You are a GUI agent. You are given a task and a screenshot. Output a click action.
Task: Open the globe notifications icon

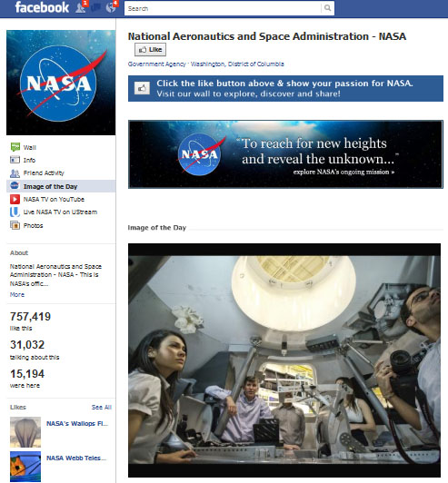tap(111, 7)
